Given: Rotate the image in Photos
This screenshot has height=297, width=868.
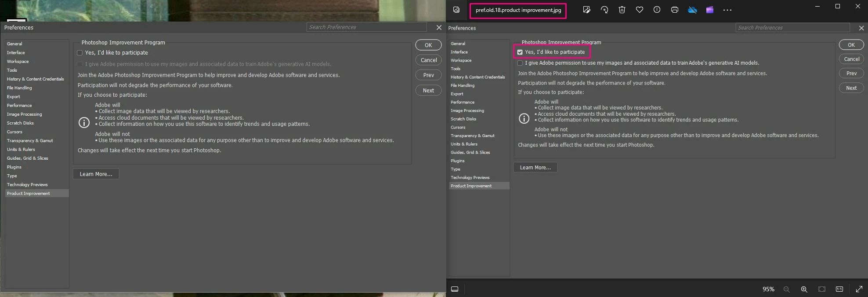Looking at the screenshot, I should (x=604, y=10).
